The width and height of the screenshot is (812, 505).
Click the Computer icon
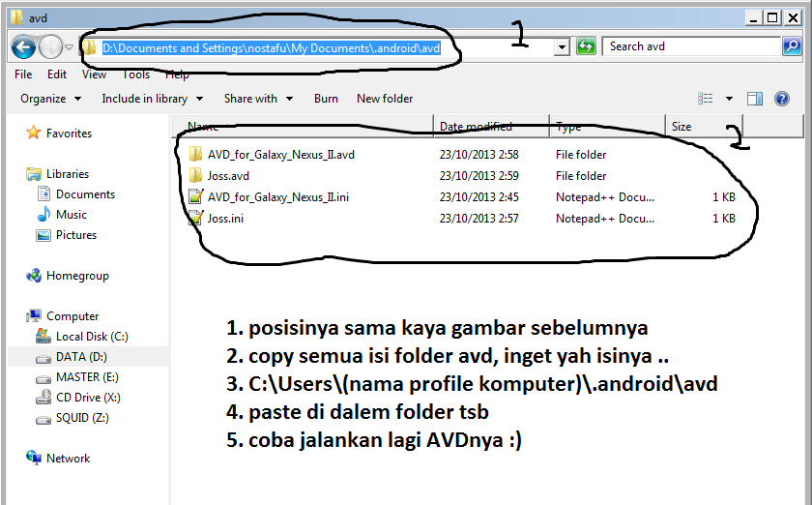pyautogui.click(x=34, y=315)
